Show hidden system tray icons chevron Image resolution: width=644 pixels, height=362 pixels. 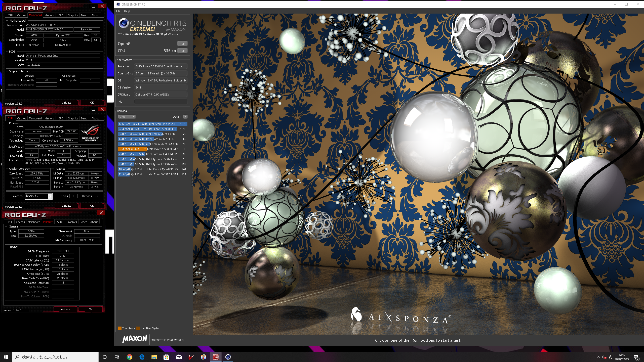(598, 357)
